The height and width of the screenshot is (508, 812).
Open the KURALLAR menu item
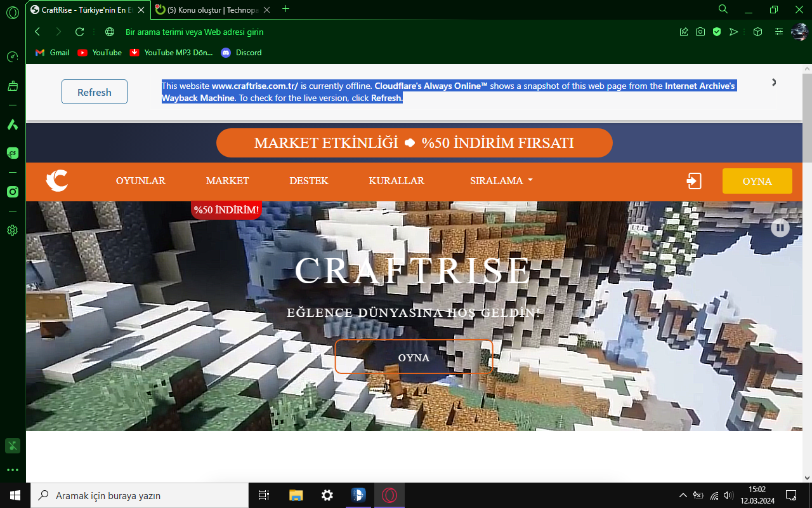click(396, 181)
